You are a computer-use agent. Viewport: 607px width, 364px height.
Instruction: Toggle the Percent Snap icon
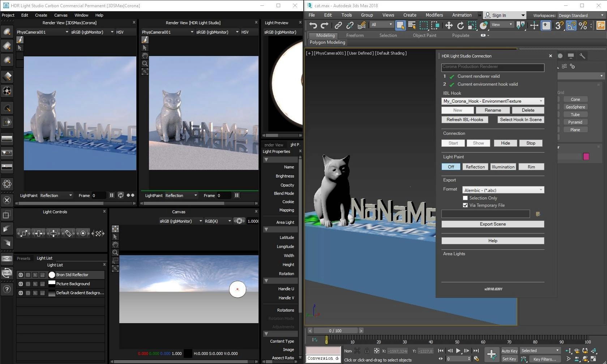(x=583, y=25)
